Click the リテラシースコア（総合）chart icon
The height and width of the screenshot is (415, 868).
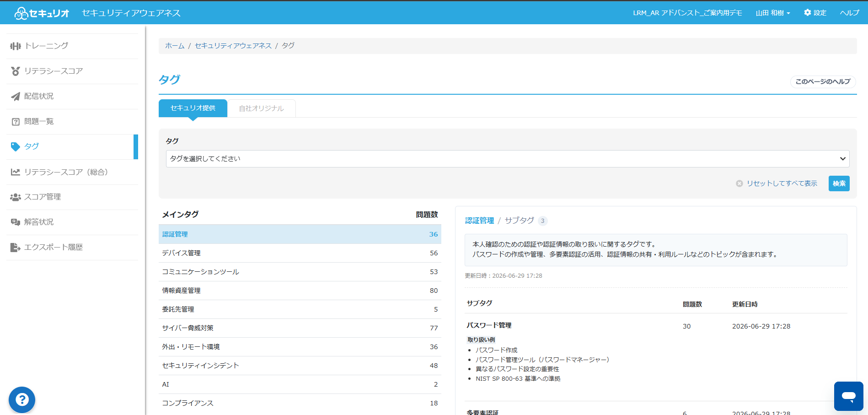16,172
